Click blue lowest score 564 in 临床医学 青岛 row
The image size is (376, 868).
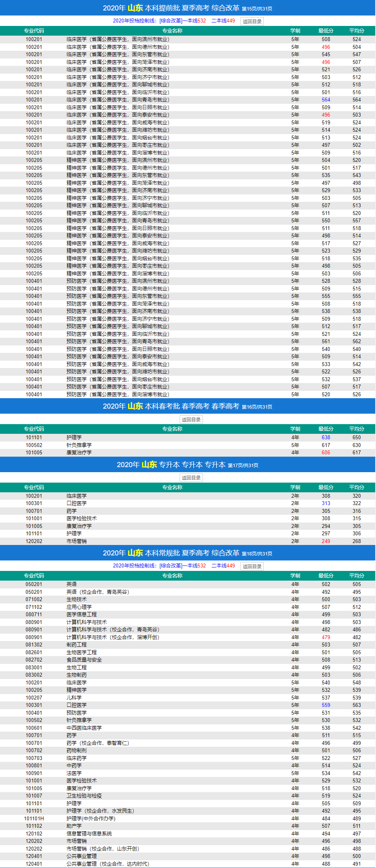(326, 100)
